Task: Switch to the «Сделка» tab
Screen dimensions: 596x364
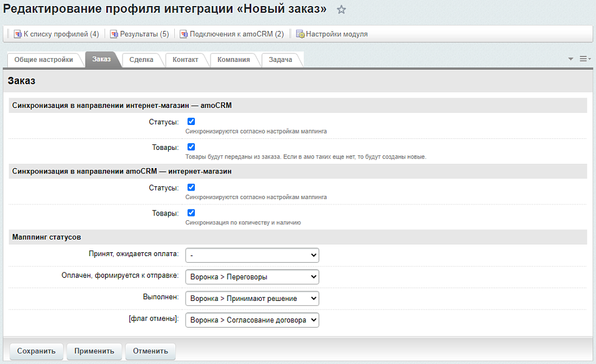Action: [141, 60]
